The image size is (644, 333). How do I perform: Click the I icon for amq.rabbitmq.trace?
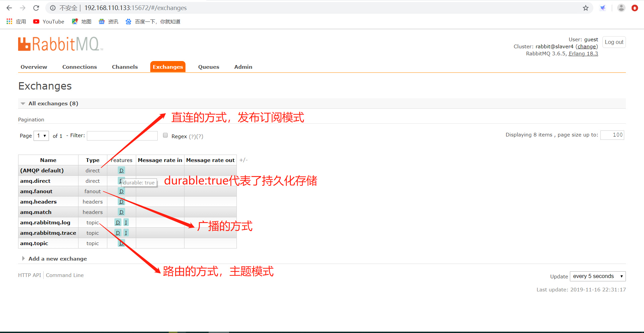pos(126,233)
